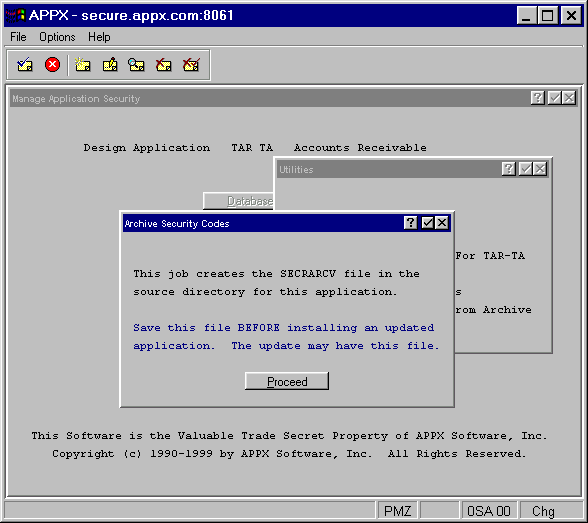Select the inquire mode magnifier icon
Screen dimensions: 588x523
click(x=136, y=65)
